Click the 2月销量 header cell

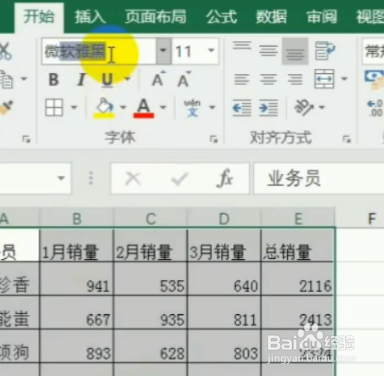click(150, 245)
